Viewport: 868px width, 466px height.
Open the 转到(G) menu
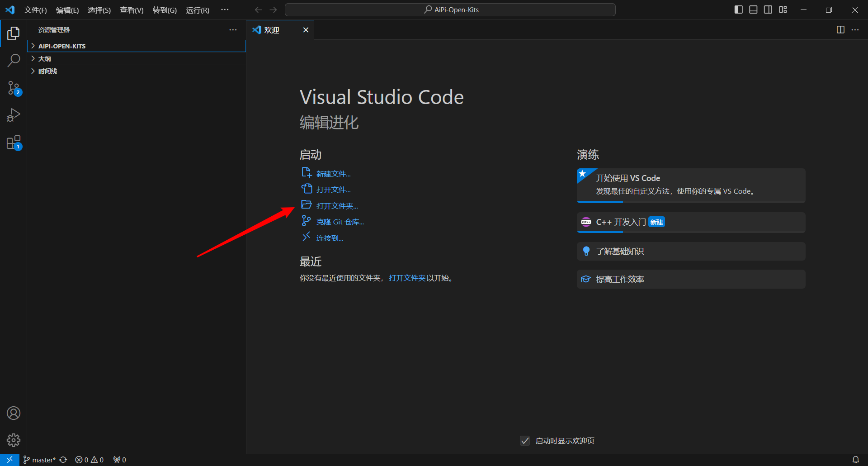(165, 10)
